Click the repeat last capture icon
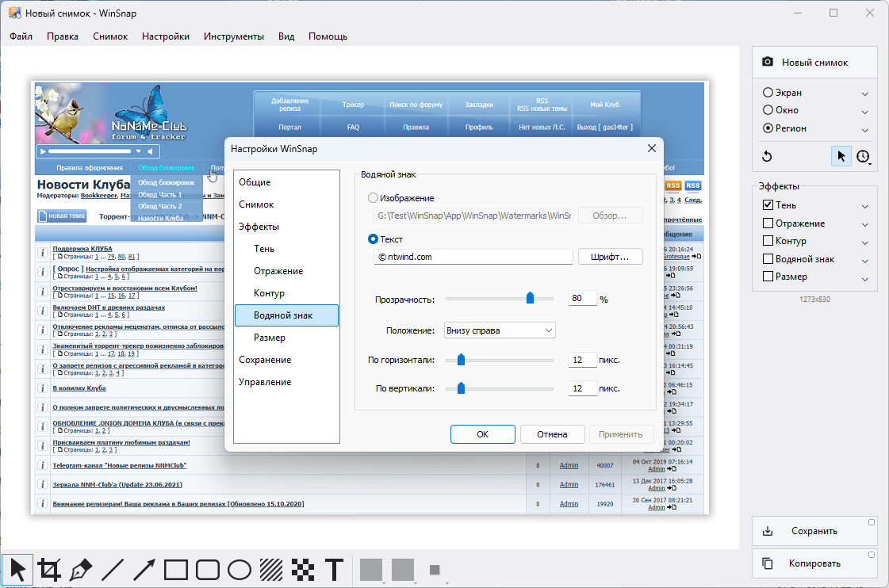The width and height of the screenshot is (889, 588). point(767,156)
